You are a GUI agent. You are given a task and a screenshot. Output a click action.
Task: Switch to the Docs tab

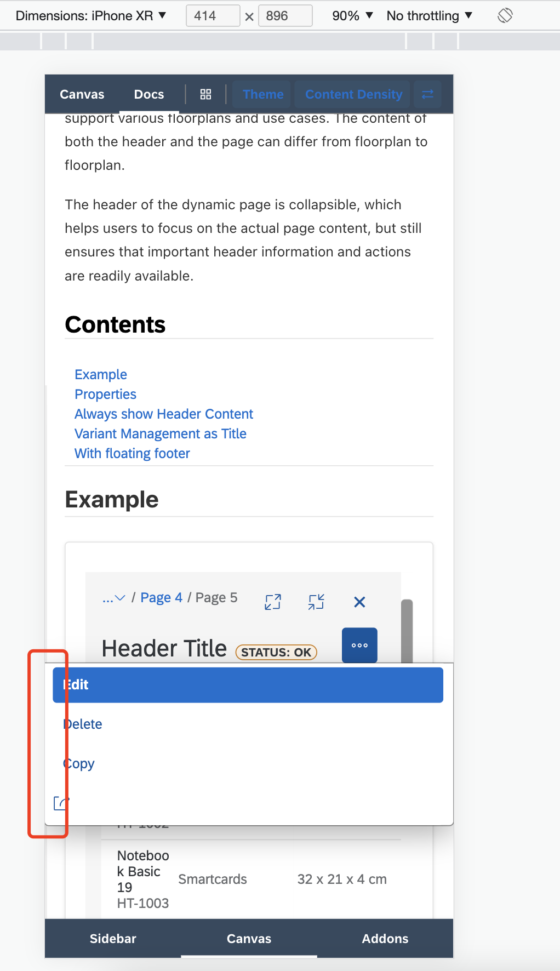point(149,94)
